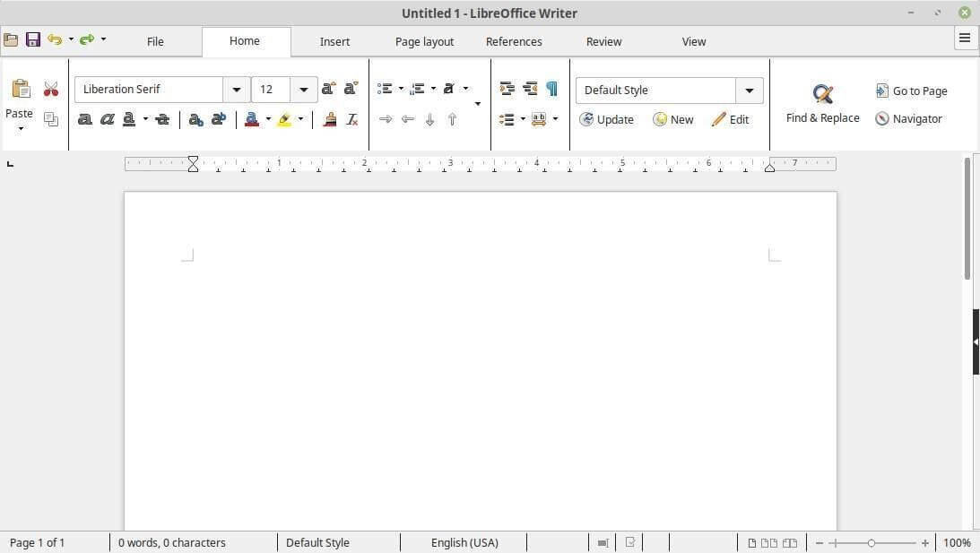Activate the Clone Formatting paintbrush

(329, 119)
